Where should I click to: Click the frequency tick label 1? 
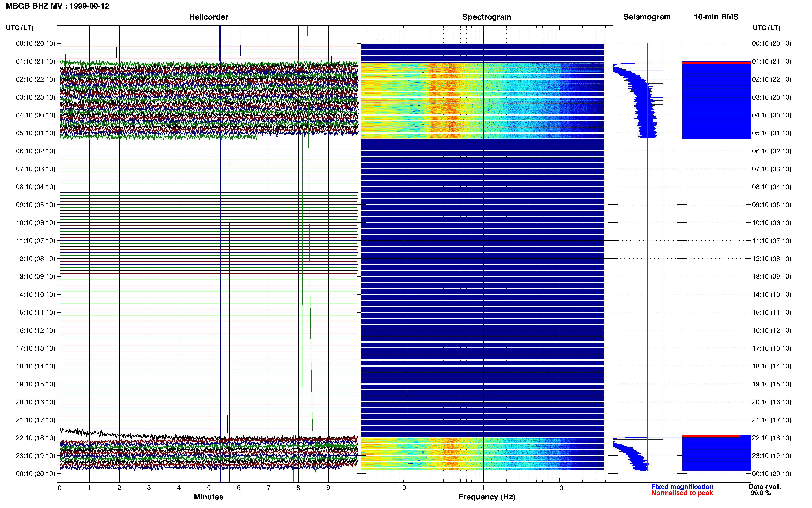click(x=483, y=488)
